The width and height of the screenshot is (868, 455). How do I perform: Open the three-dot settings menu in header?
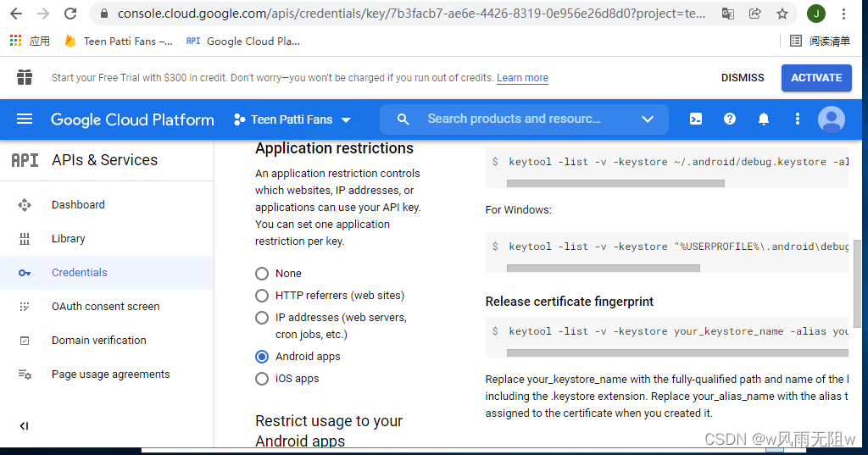pos(797,119)
